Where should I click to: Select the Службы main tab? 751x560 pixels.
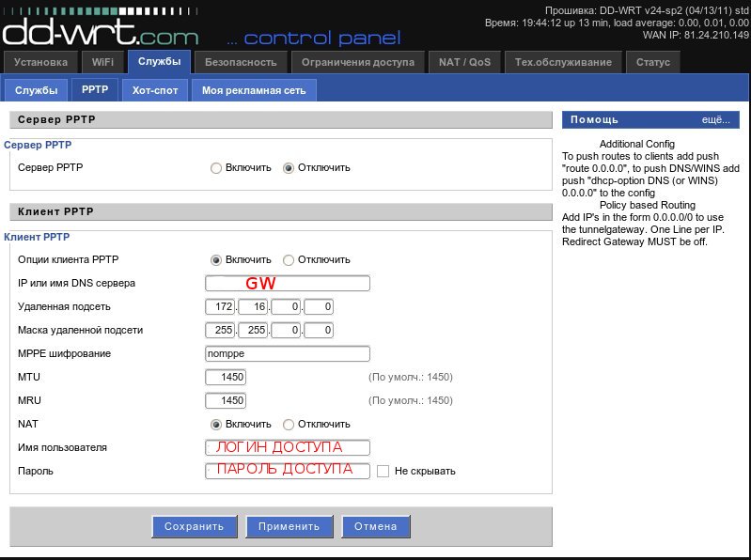[x=160, y=61]
